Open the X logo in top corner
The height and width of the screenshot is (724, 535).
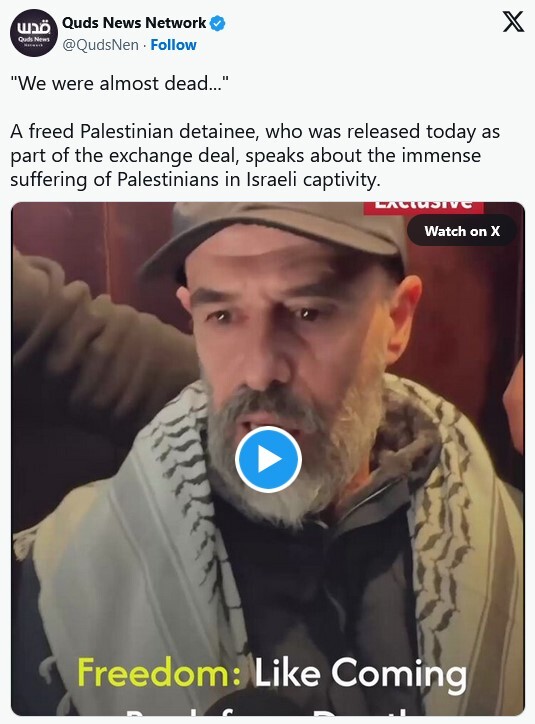pyautogui.click(x=513, y=22)
